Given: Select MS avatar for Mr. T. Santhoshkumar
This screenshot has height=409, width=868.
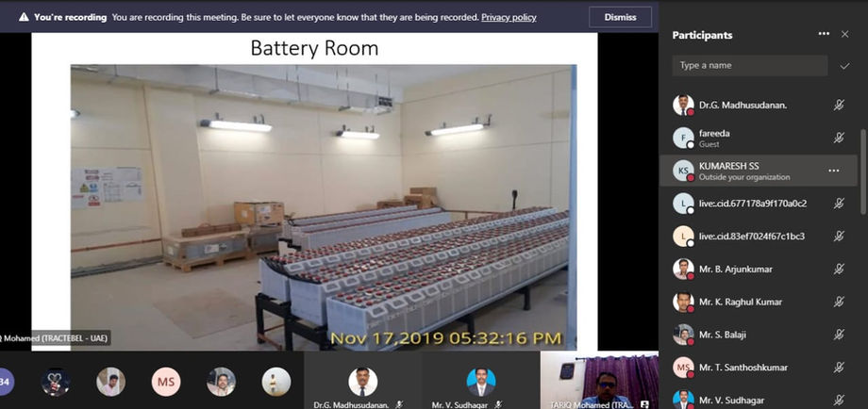Looking at the screenshot, I should click(x=683, y=367).
